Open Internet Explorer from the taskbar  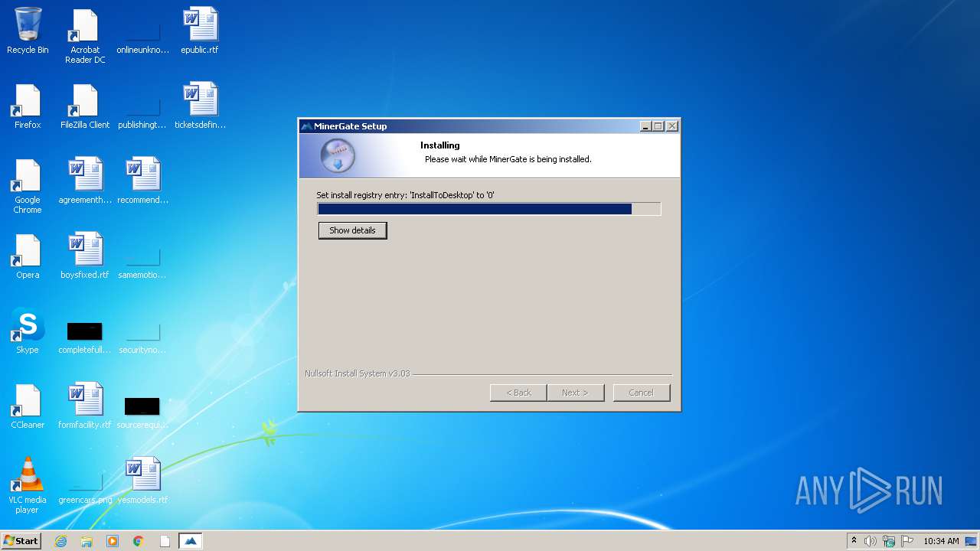(x=60, y=541)
